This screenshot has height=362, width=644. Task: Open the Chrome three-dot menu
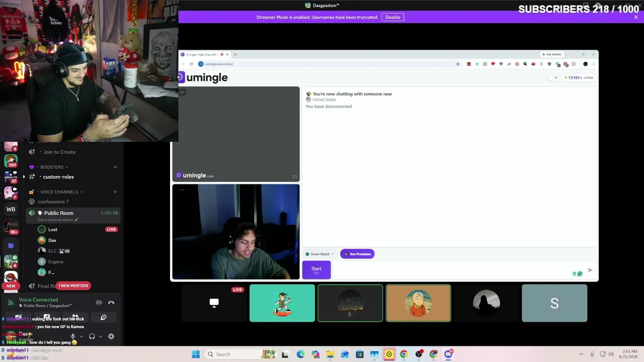point(594,64)
